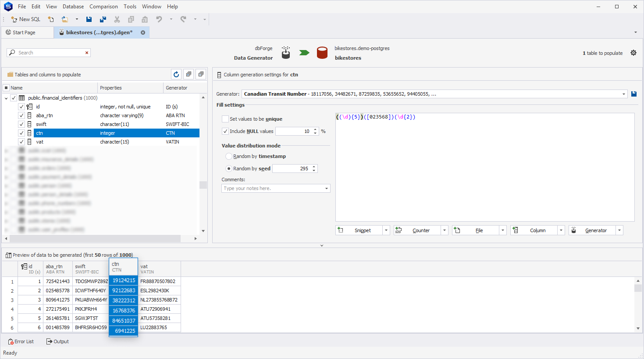Select the swift column row

pos(117,124)
